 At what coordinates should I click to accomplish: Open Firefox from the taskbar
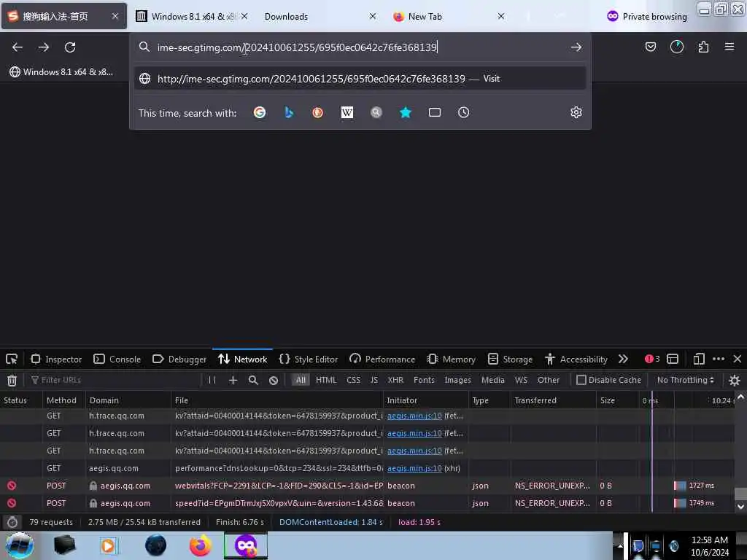[201, 545]
